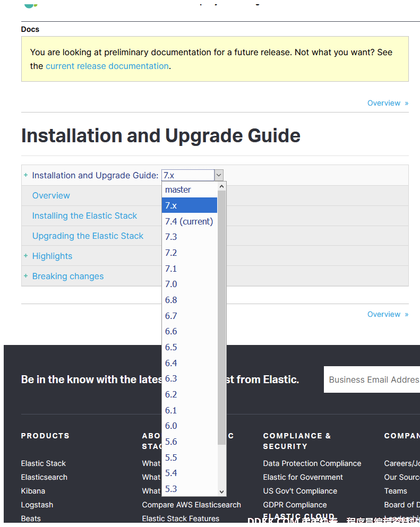Select the 6.2 version entry
This screenshot has width=420, height=527.
click(190, 394)
